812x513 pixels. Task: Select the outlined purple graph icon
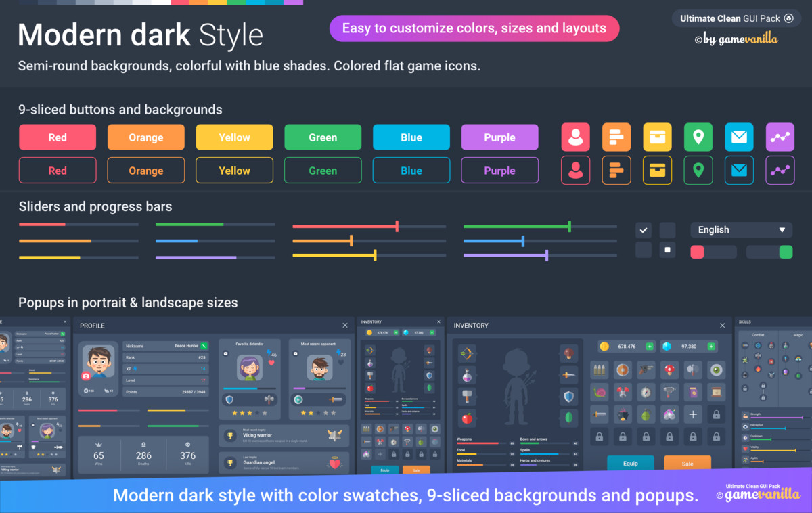pyautogui.click(x=780, y=170)
